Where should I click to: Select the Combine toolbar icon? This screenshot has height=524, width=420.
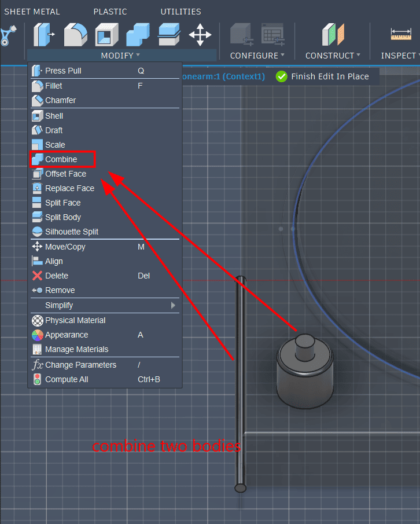pyautogui.click(x=138, y=34)
